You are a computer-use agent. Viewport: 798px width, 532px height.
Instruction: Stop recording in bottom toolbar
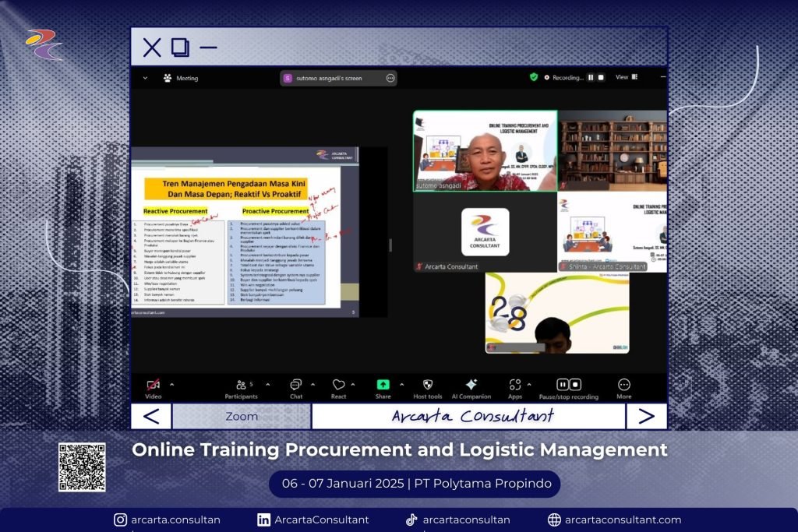(x=576, y=385)
